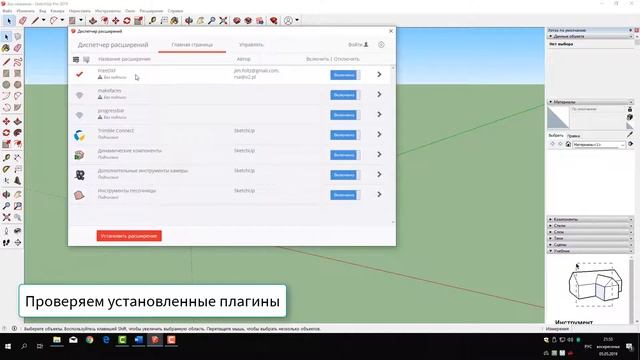Open Extension Manager via red gem toolbar icon
This screenshot has height=360, width=640.
click(273, 20)
